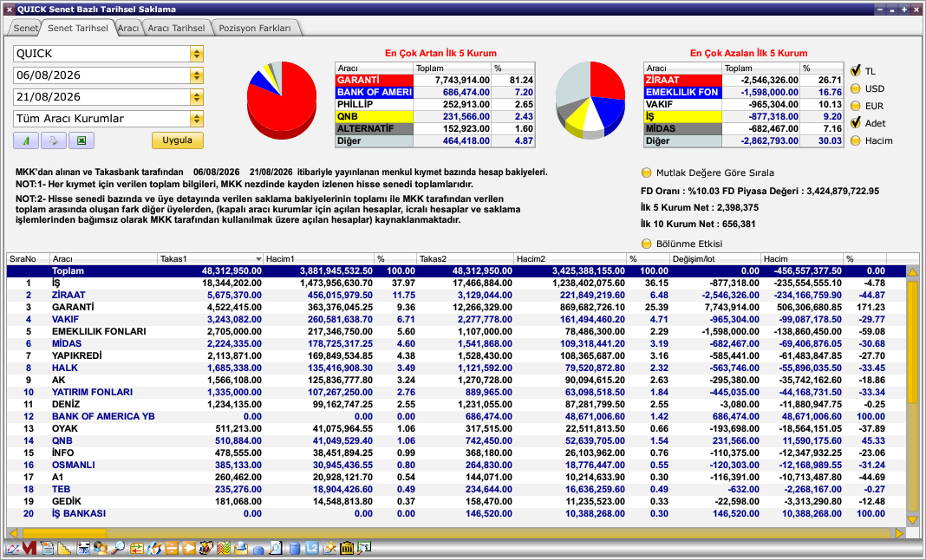The height and width of the screenshot is (560, 926).
Task: Open the news document icon in bottom toolbar
Action: pos(47,548)
